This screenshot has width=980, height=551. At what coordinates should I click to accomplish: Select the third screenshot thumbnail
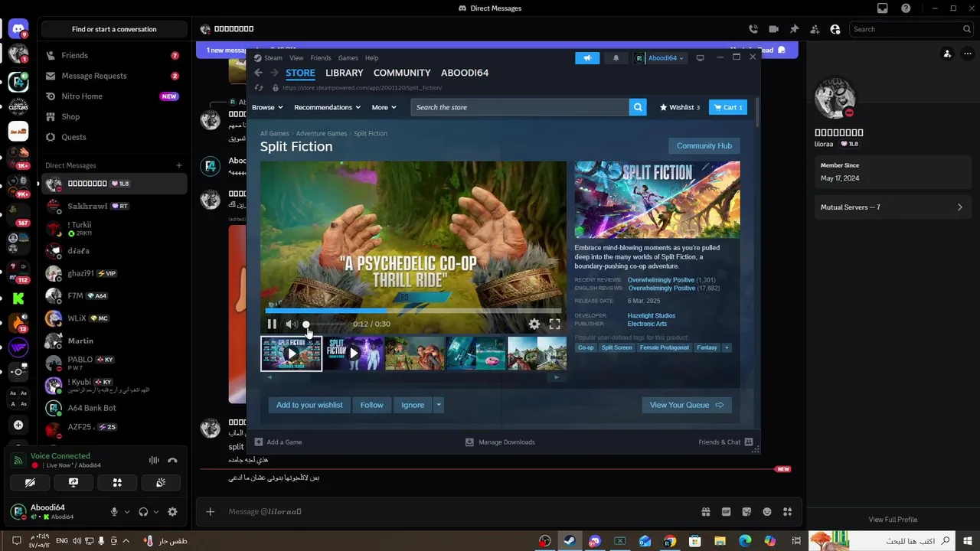[537, 354]
